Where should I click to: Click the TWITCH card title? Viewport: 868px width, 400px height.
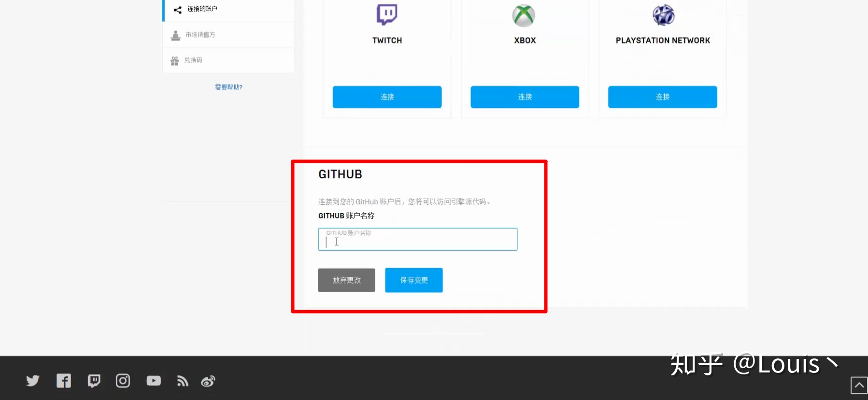(387, 41)
